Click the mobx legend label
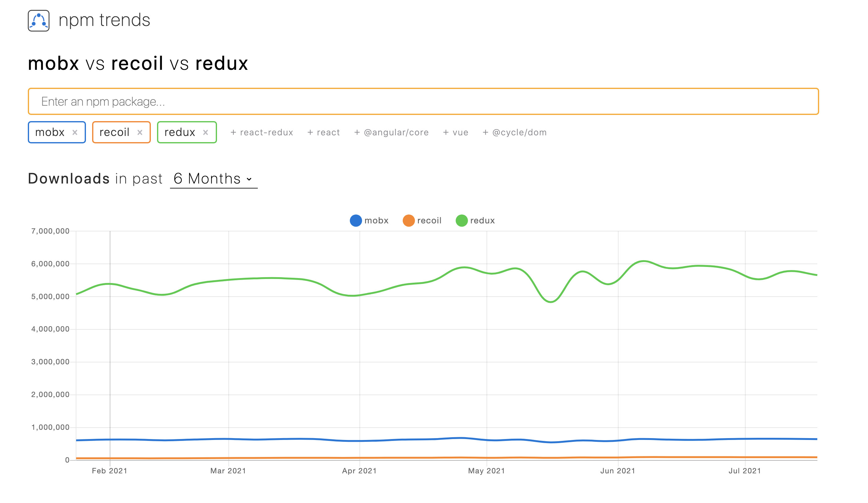Viewport: 868px width, 503px height. pos(376,221)
